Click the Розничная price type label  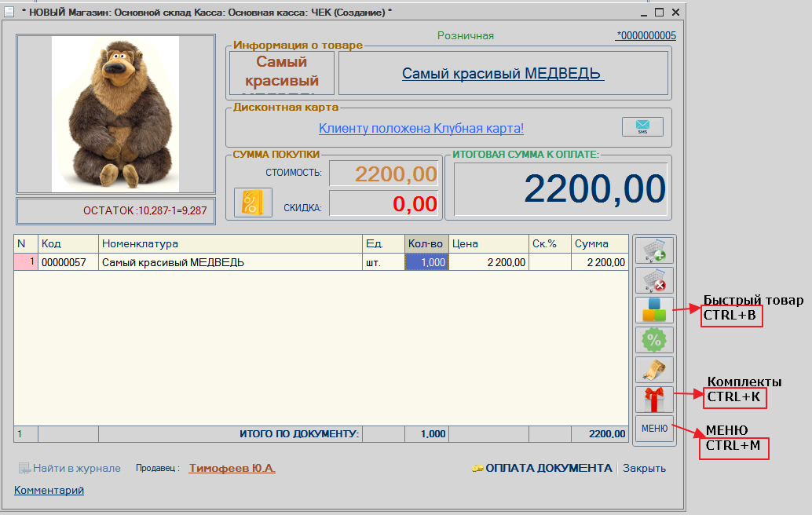[x=466, y=35]
